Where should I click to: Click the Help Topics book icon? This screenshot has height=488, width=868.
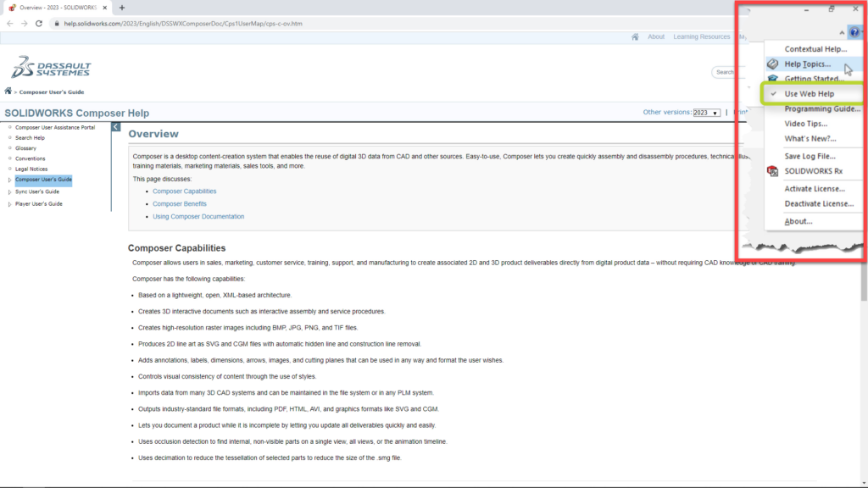point(772,64)
